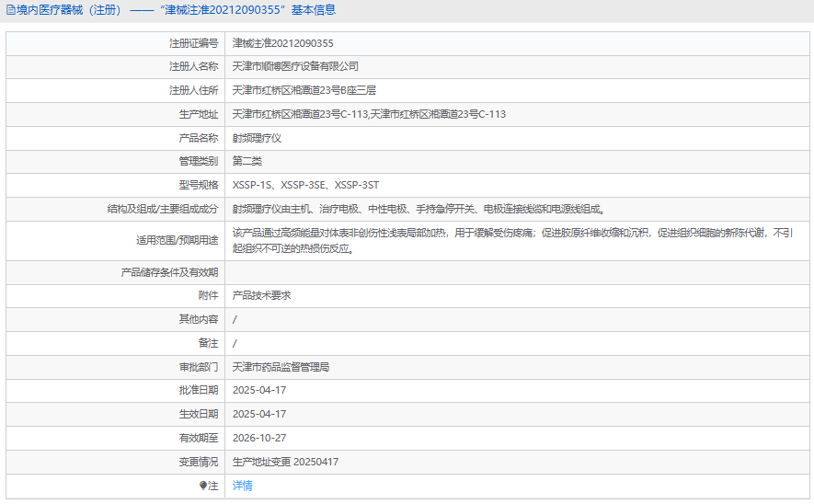Viewport: 814px width, 504px height.
Task: Click the 产品名称 label
Action: click(x=199, y=138)
